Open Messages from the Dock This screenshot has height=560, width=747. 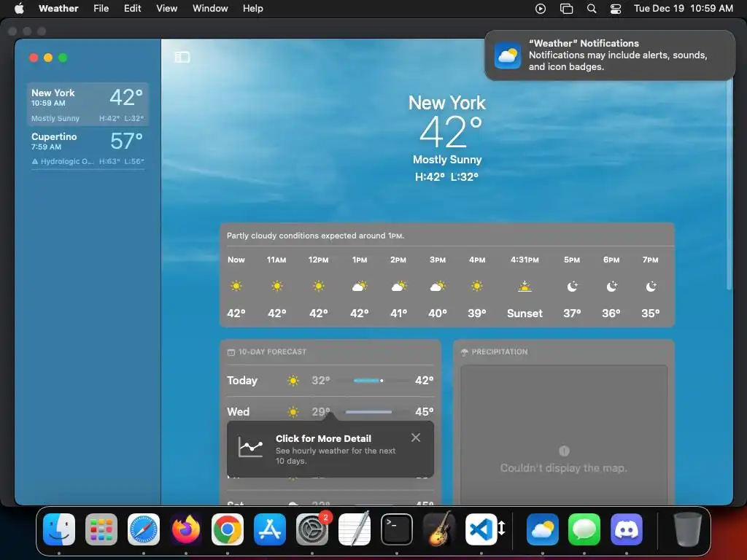[584, 529]
